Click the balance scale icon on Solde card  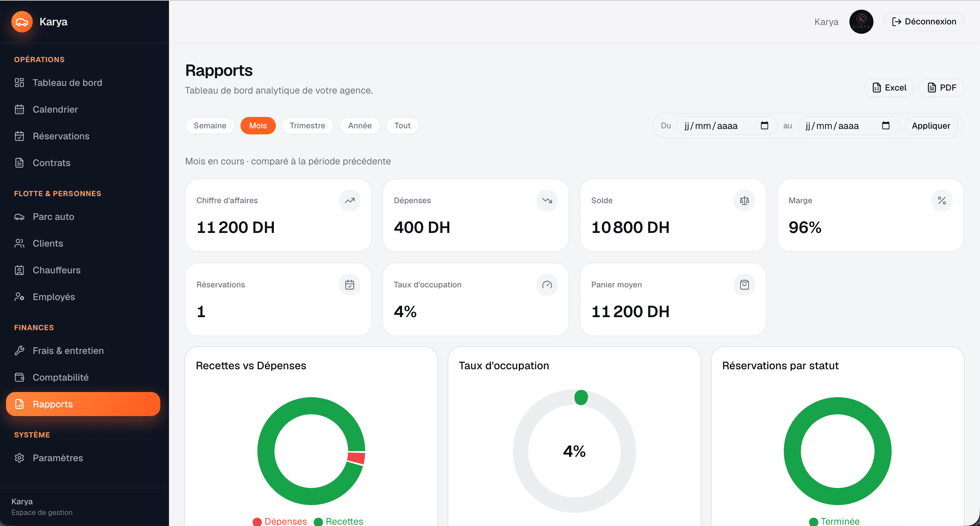pos(745,201)
